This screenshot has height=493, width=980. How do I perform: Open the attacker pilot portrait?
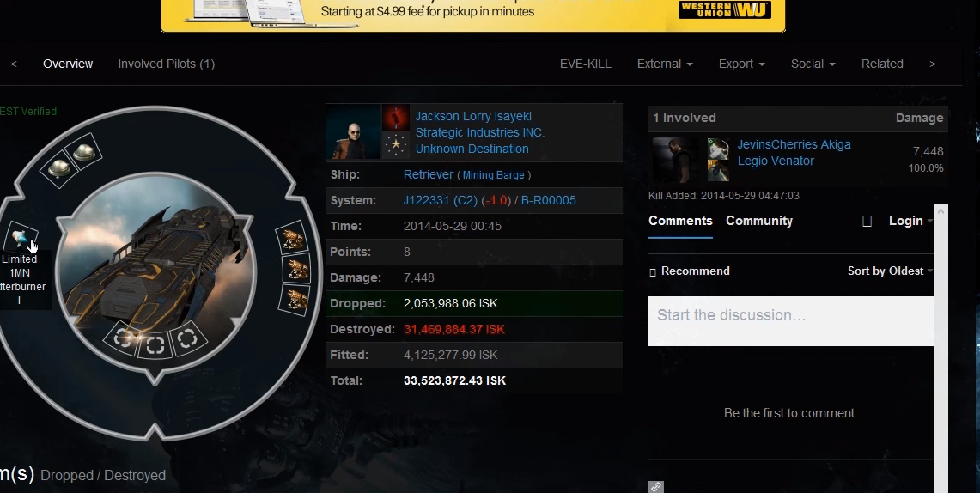(x=676, y=160)
